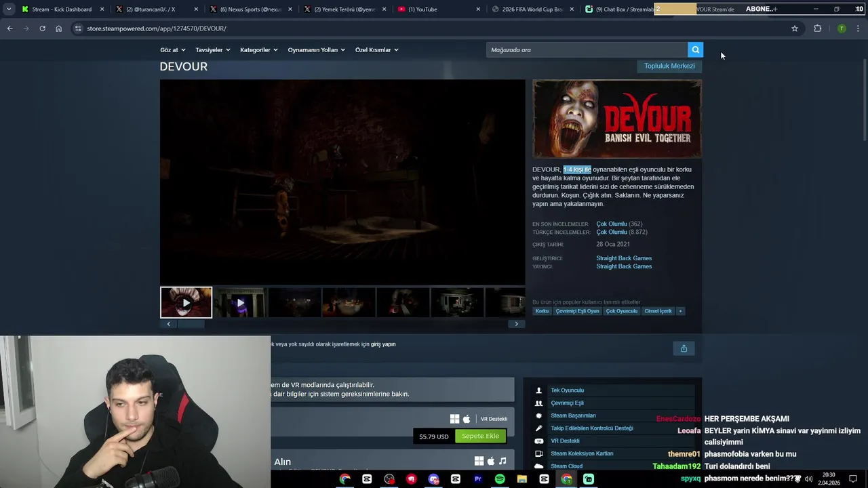Open the Çevrimiçi Eşli feature link
Screen dimensions: 868x488
[x=567, y=403]
